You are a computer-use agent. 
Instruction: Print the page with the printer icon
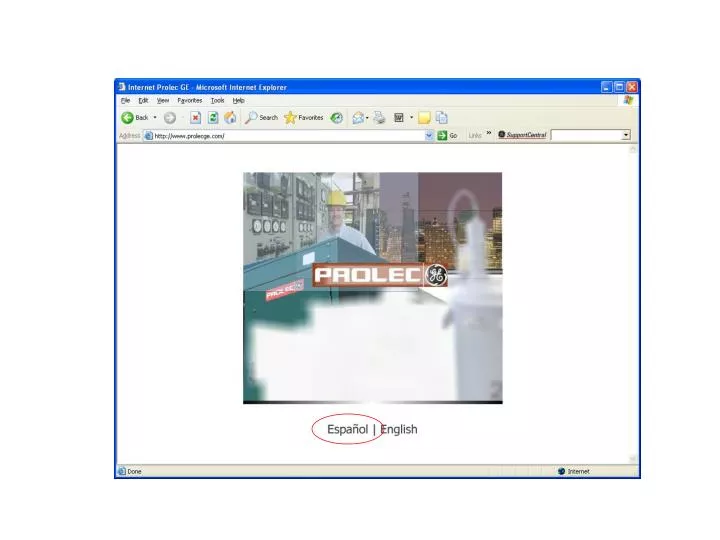[379, 118]
